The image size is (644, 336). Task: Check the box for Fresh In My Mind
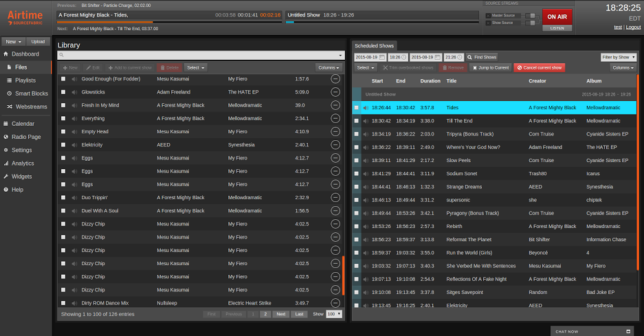coord(63,105)
